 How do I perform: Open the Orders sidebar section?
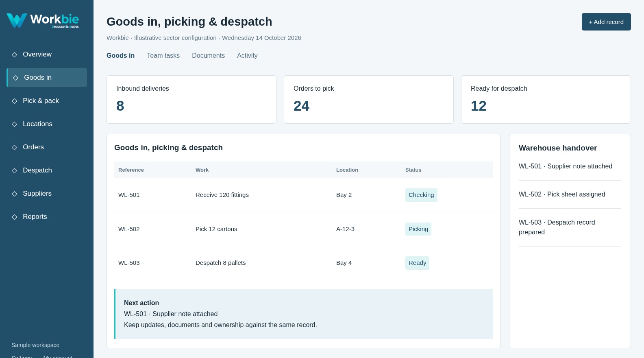tap(47, 147)
